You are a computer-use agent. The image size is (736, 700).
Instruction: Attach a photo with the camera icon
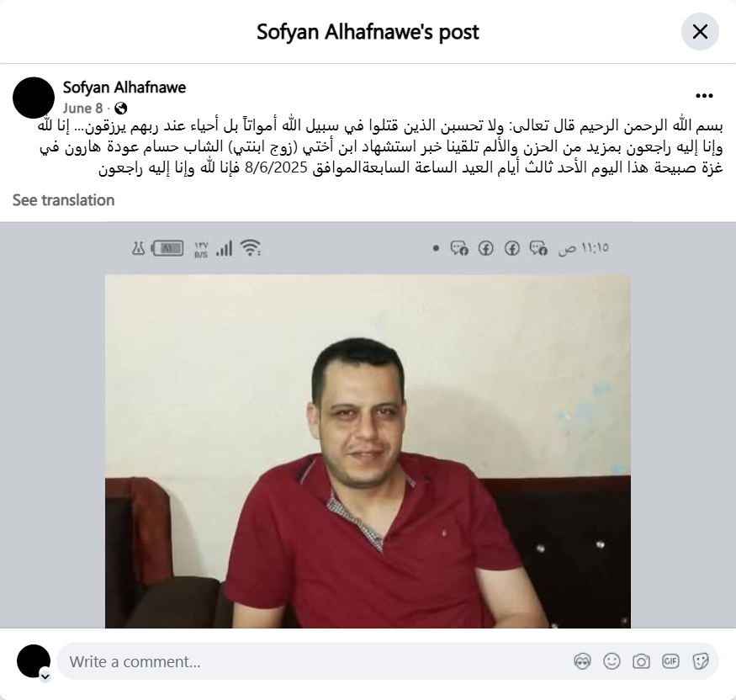click(641, 661)
